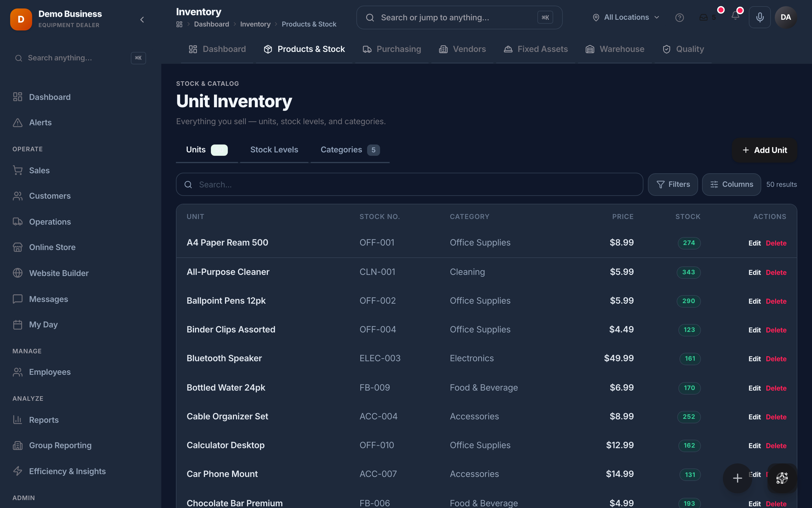Sort by the PRICE column header

coord(623,217)
